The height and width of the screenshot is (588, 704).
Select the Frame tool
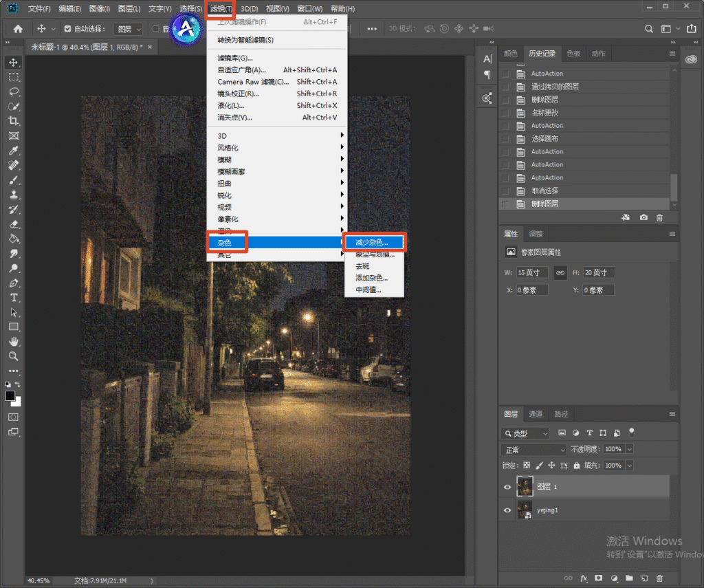point(14,135)
